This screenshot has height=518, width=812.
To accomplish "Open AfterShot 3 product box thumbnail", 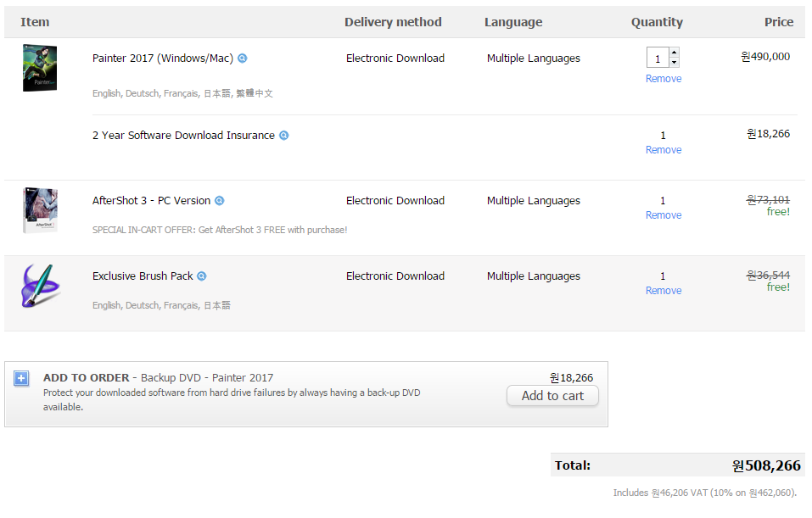I will [x=40, y=209].
